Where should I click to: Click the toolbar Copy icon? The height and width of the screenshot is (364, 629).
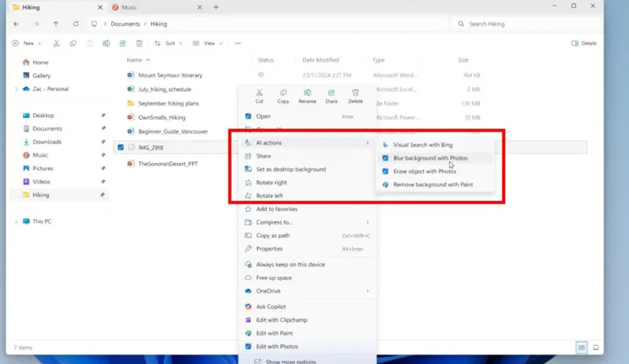click(x=73, y=43)
